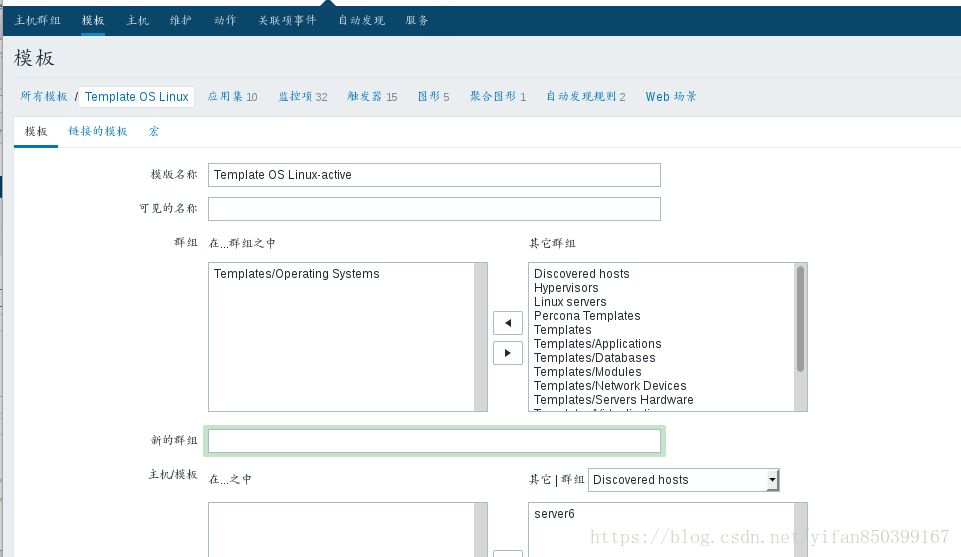This screenshot has width=961, height=557.
Task: Select server6 in the hosts list
Action: point(554,514)
